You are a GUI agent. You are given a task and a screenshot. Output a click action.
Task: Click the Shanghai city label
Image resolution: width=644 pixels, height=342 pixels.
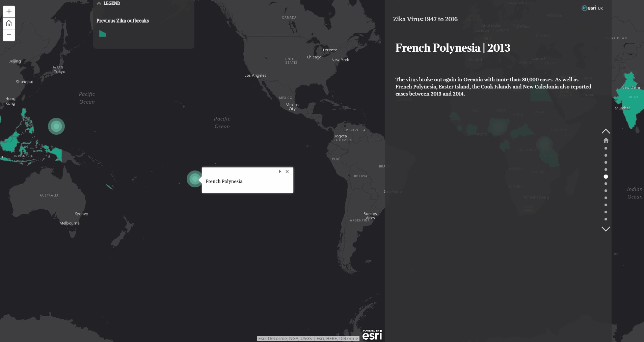click(x=24, y=82)
